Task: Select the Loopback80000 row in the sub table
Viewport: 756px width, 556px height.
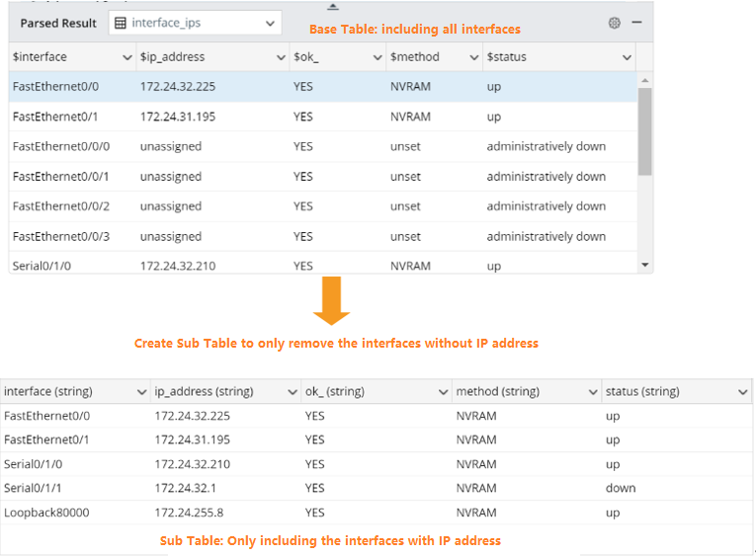Action: 296,513
